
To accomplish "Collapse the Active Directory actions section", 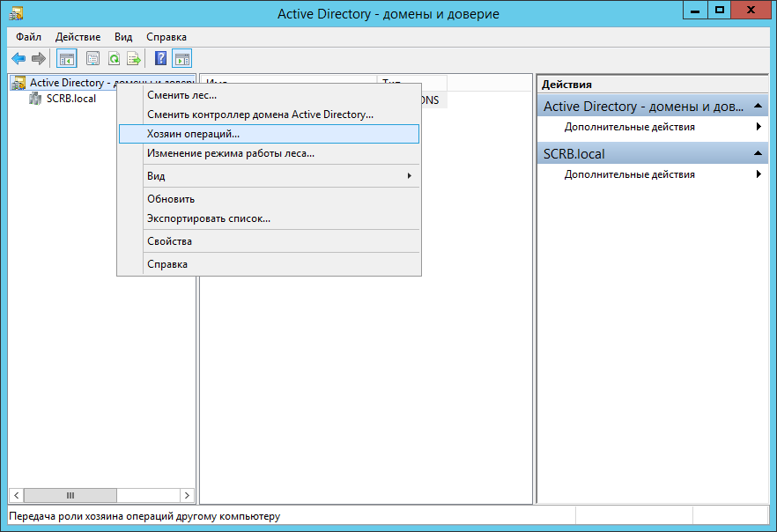I will 759,107.
